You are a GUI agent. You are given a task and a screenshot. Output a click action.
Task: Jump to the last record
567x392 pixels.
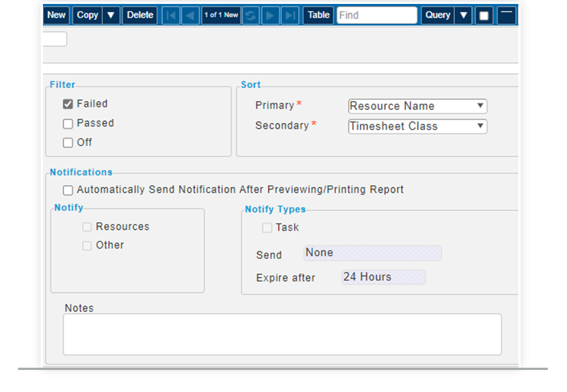290,15
